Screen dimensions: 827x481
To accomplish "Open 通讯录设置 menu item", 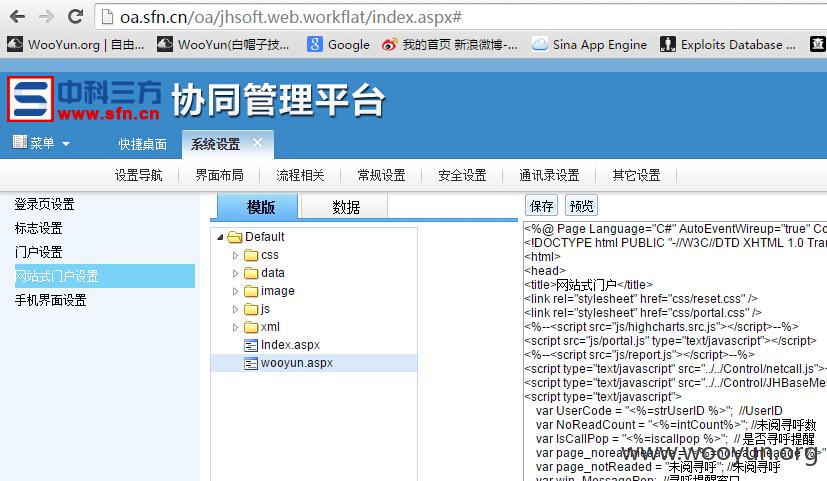I will (x=549, y=175).
